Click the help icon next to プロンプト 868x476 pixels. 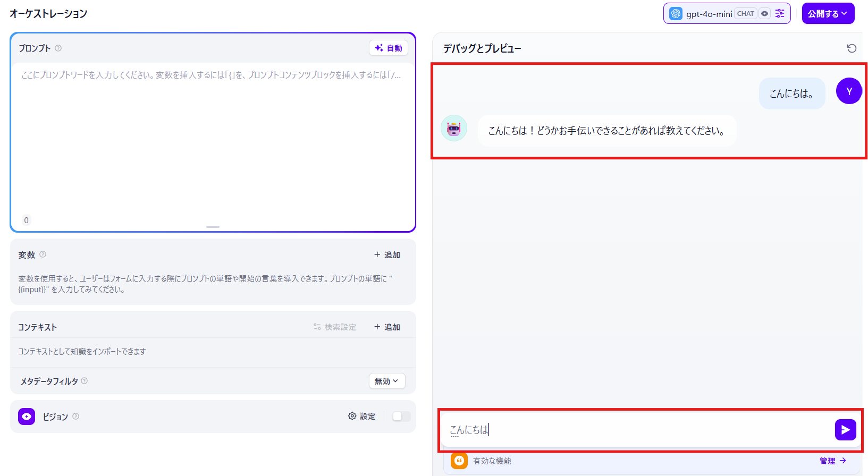[x=58, y=48]
